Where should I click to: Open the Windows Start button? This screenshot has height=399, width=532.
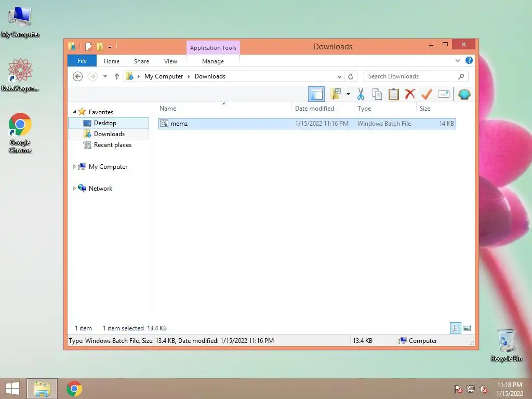[x=12, y=389]
